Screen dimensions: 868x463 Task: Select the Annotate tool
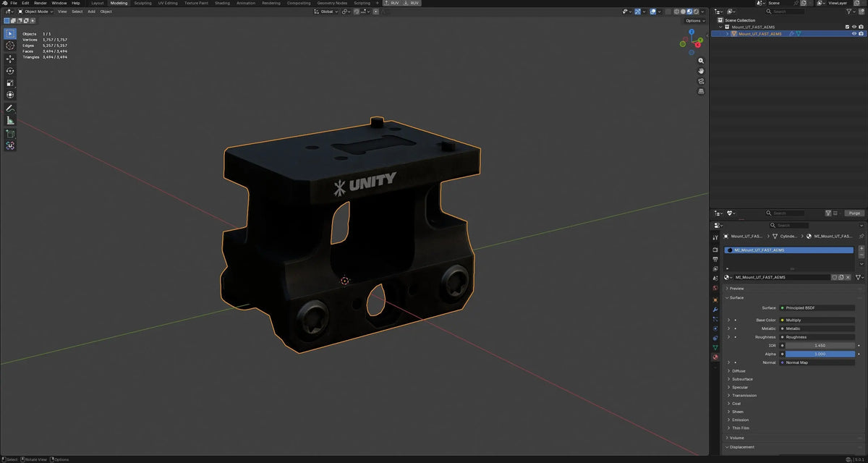click(10, 109)
